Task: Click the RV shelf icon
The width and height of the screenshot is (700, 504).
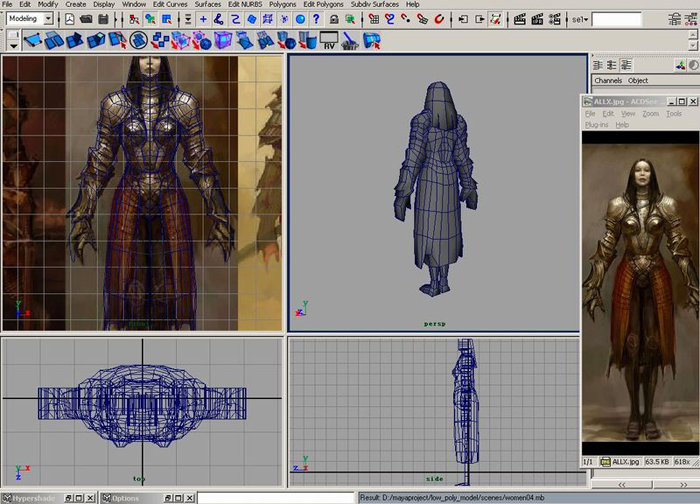Action: pyautogui.click(x=327, y=40)
